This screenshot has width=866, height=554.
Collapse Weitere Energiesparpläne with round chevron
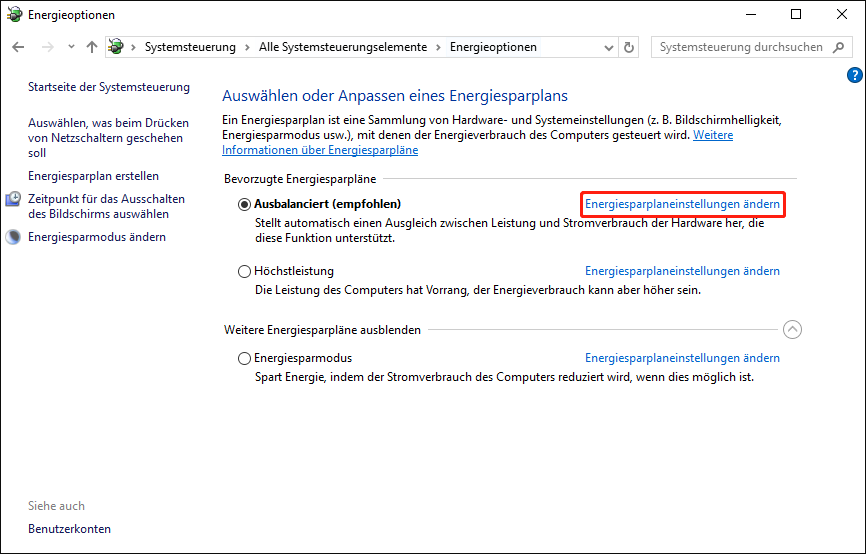click(x=792, y=330)
